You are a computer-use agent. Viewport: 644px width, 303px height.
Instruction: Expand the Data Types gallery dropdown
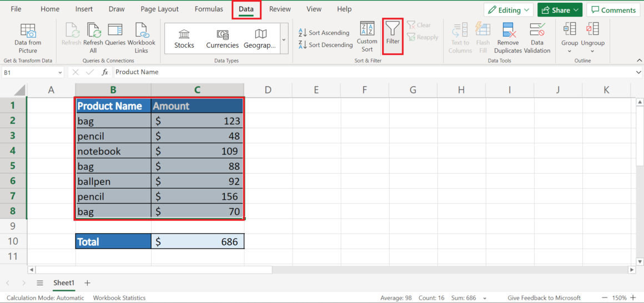click(x=284, y=39)
